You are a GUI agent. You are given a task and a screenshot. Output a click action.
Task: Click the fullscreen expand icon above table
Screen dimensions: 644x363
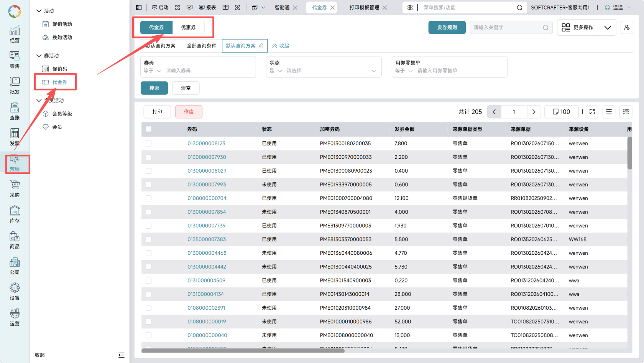[x=592, y=112]
